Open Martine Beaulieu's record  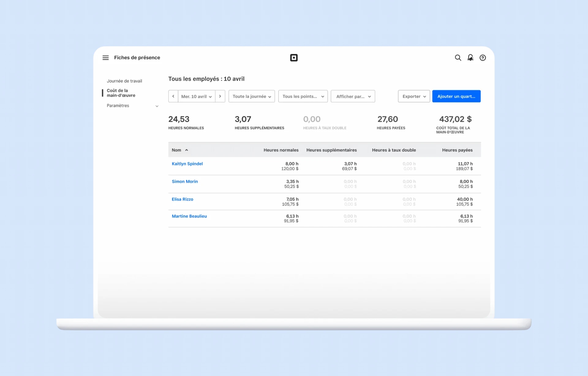click(189, 216)
